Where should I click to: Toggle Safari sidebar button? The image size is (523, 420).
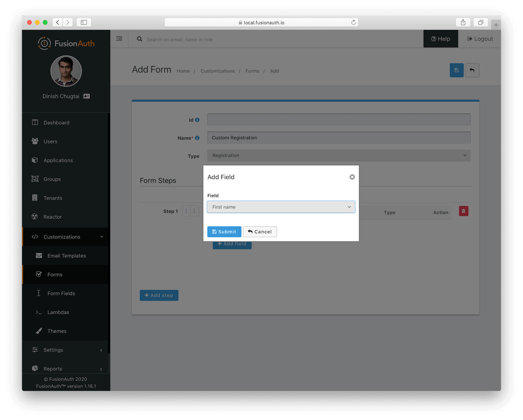(84, 22)
